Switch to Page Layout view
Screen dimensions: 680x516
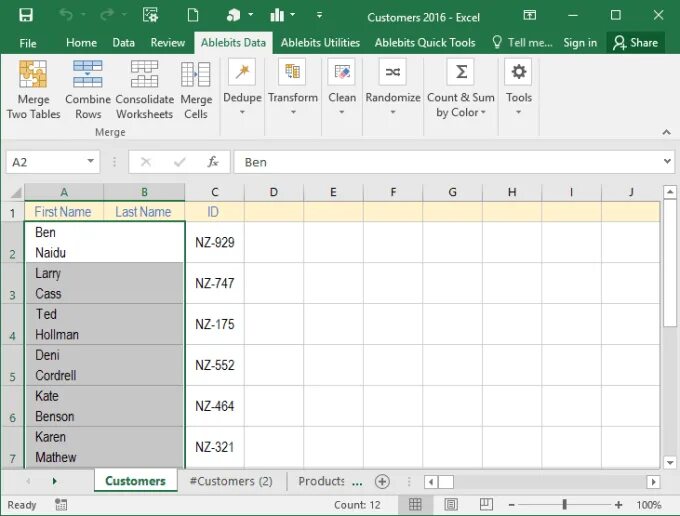pos(451,505)
